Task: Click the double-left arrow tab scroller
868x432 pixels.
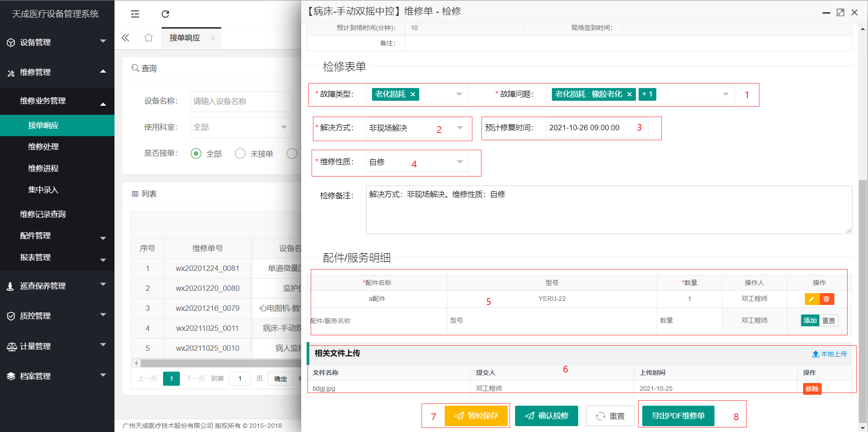Action: (125, 38)
